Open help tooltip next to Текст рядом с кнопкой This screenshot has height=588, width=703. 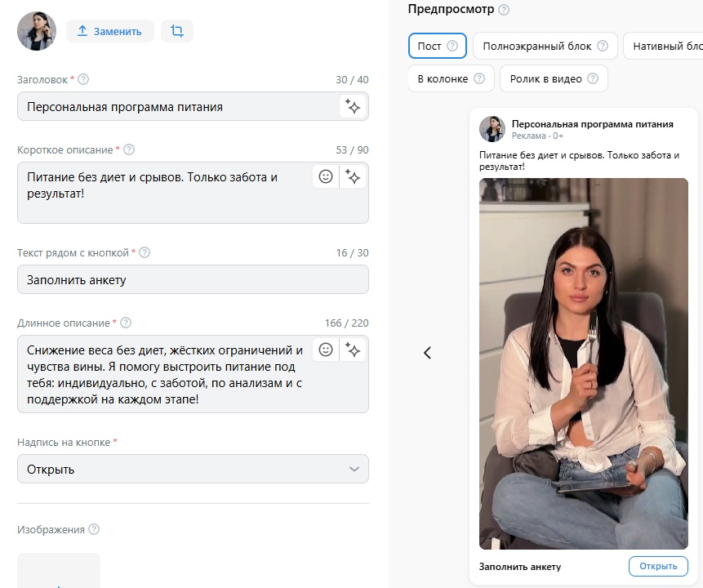145,252
